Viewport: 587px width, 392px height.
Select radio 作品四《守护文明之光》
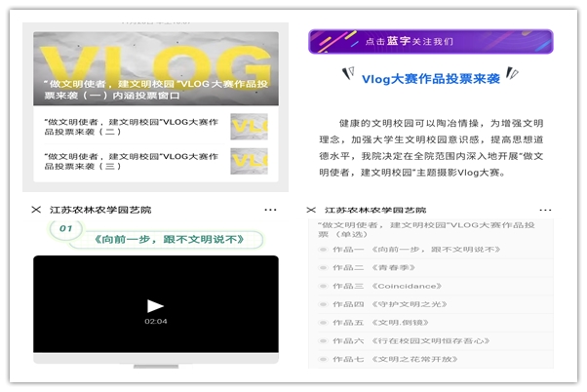point(323,304)
